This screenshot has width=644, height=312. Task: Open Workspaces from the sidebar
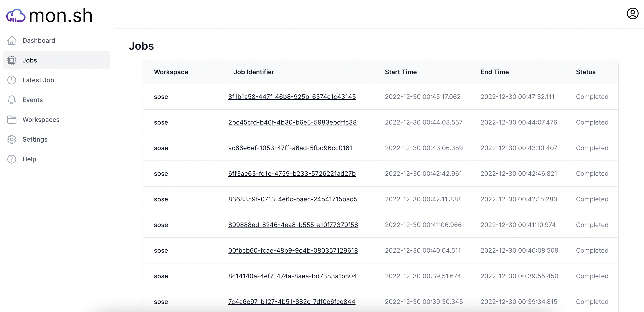point(56,119)
